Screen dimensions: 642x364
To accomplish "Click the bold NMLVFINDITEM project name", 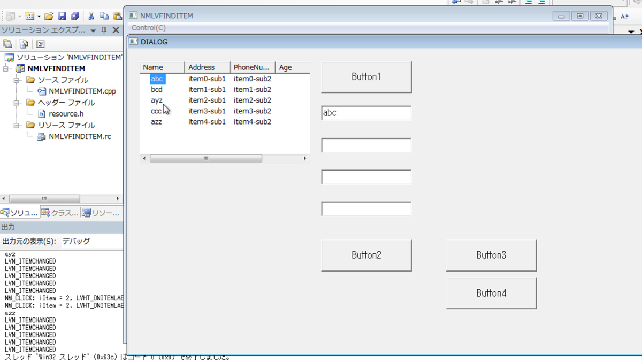I will pos(56,68).
